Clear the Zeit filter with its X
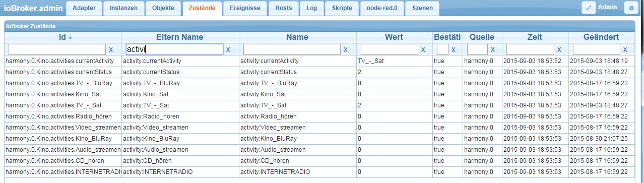644x183 pixels. (x=559, y=49)
